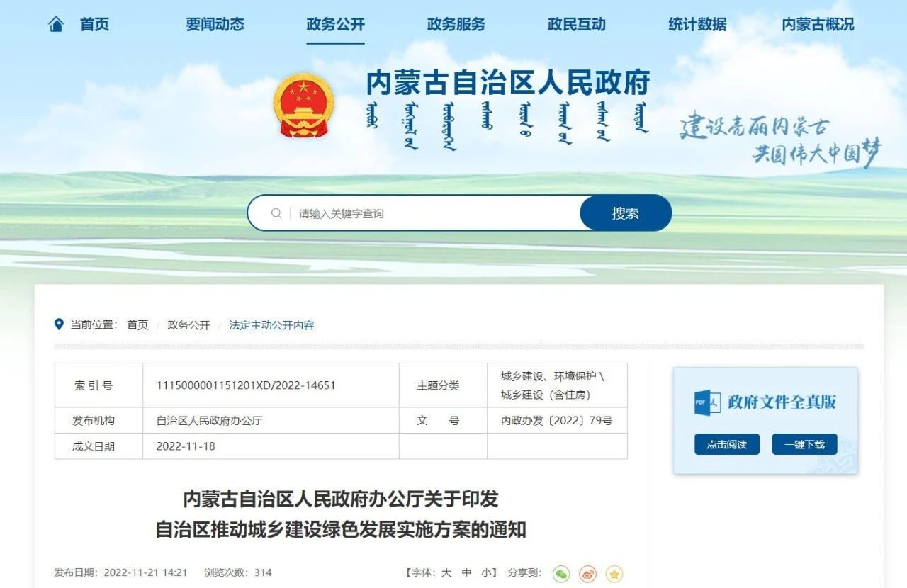907x588 pixels.
Task: Click the magnifier icon in search box
Action: coord(276,213)
